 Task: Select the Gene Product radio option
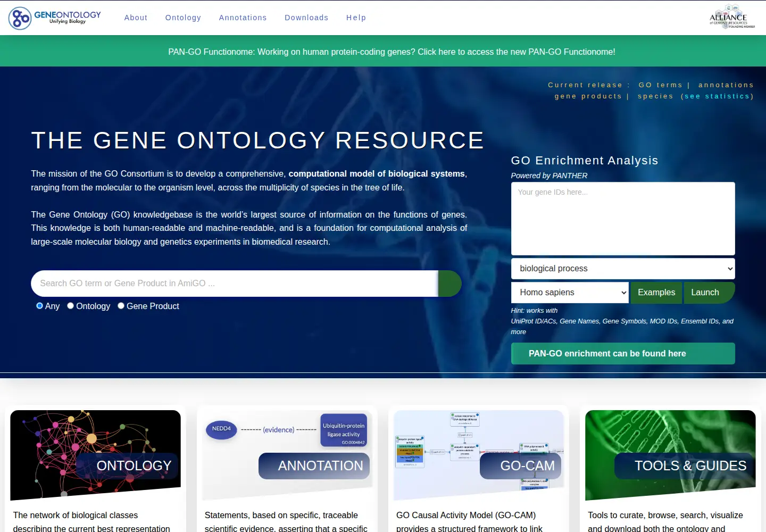coord(121,306)
